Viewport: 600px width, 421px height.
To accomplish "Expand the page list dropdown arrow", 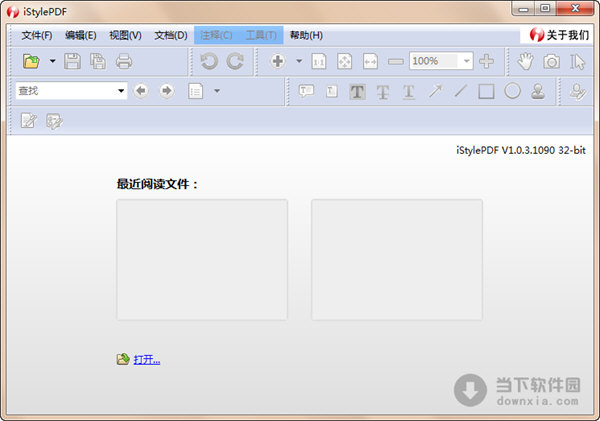I will (x=217, y=91).
